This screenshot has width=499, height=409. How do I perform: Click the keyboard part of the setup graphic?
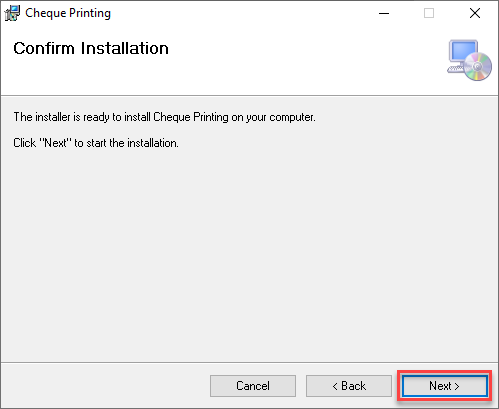(455, 69)
